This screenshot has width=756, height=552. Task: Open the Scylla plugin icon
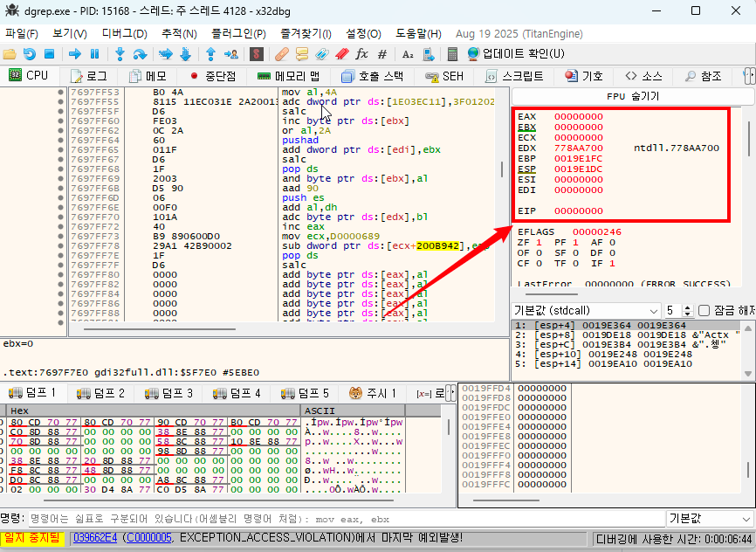[256, 54]
